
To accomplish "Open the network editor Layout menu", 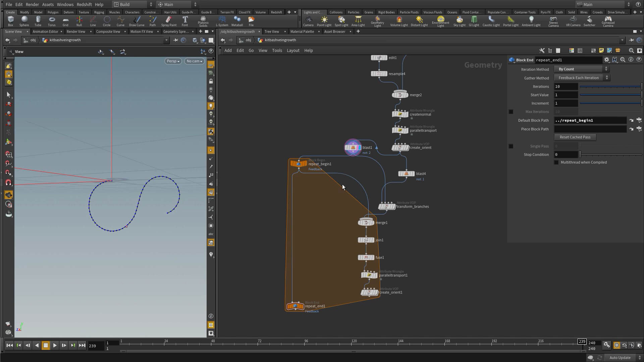I will pos(293,51).
